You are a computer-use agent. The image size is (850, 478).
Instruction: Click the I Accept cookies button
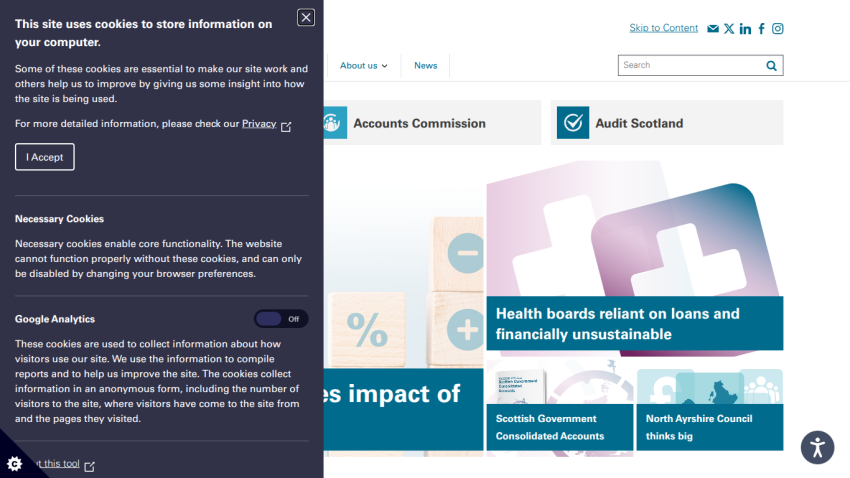tap(44, 157)
